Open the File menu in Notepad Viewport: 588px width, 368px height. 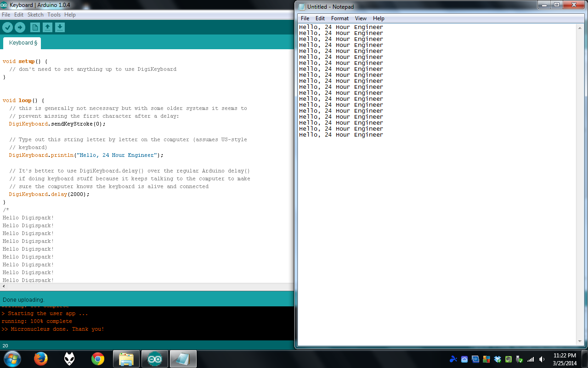(x=305, y=18)
